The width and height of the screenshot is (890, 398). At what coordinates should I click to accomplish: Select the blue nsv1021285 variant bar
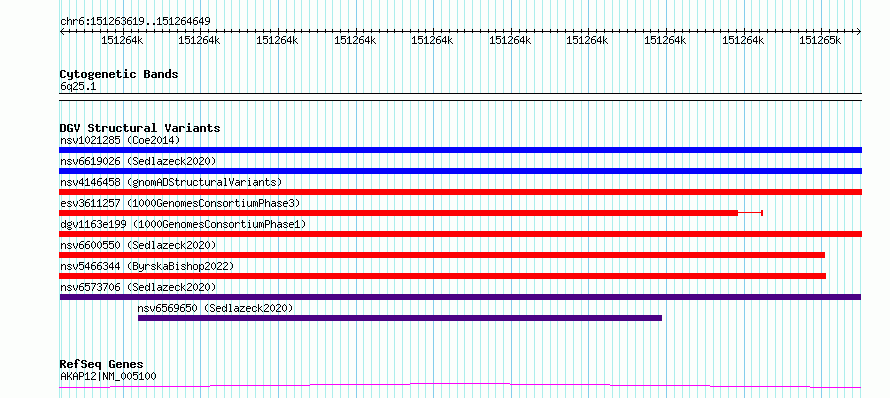460,150
